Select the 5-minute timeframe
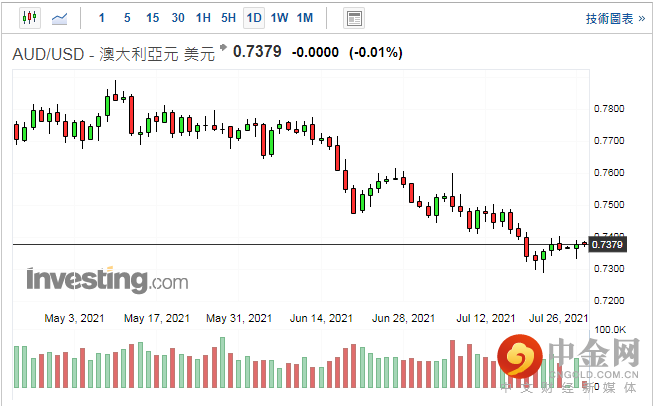Screen dimensions: 654x406 (x=126, y=18)
